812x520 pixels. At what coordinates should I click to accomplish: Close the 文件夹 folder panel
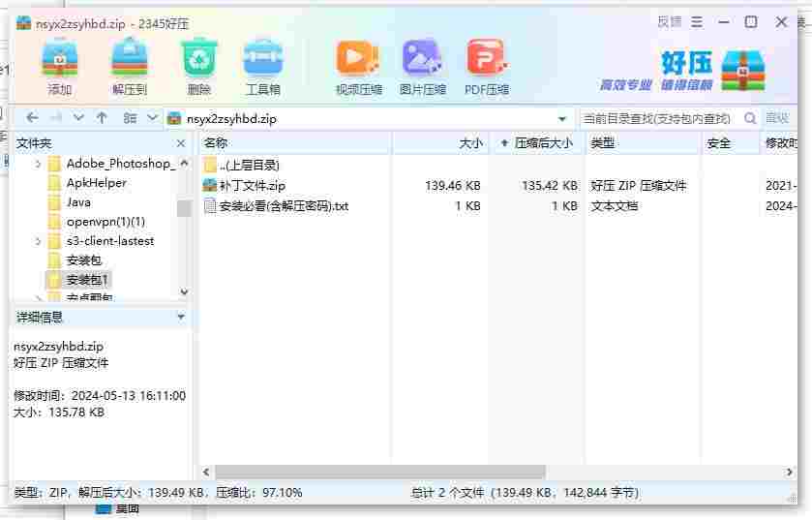[181, 143]
